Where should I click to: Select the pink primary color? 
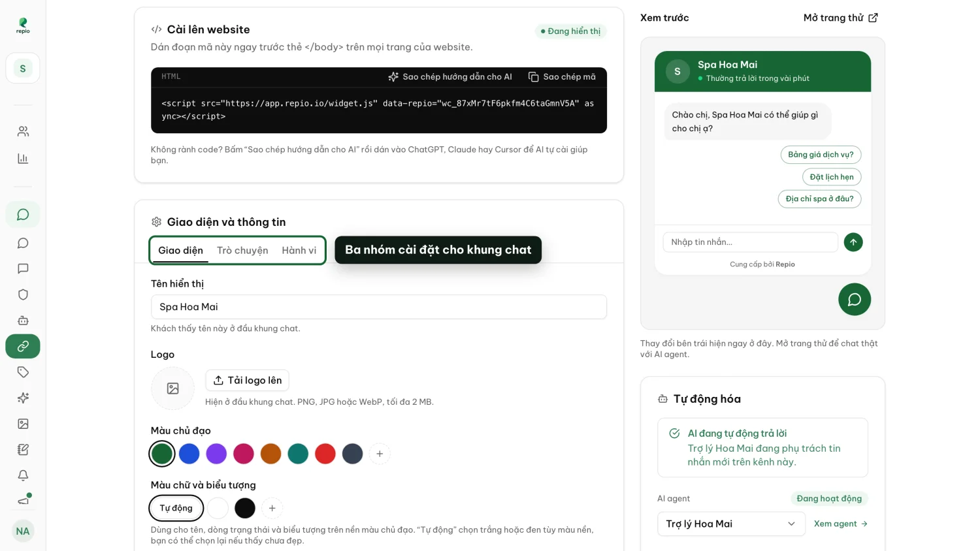point(244,454)
